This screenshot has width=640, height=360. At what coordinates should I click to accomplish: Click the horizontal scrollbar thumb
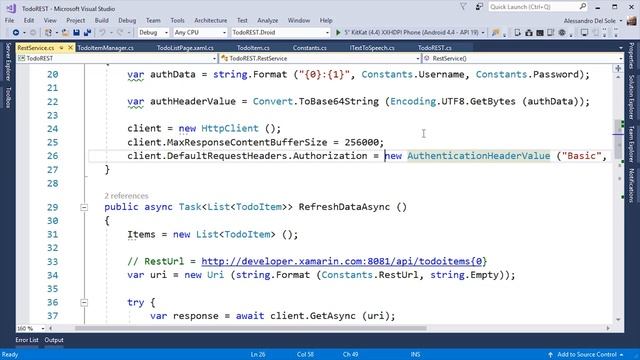tap(251, 328)
